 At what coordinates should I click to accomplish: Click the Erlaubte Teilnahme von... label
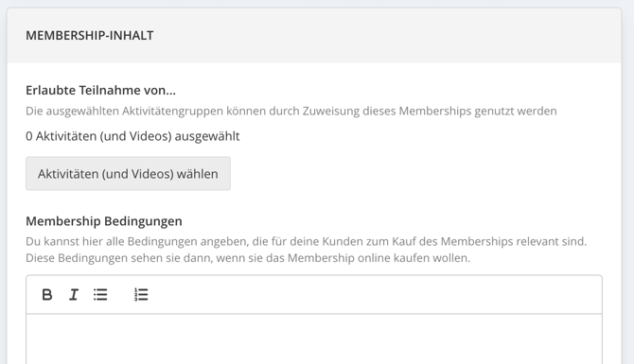point(100,90)
